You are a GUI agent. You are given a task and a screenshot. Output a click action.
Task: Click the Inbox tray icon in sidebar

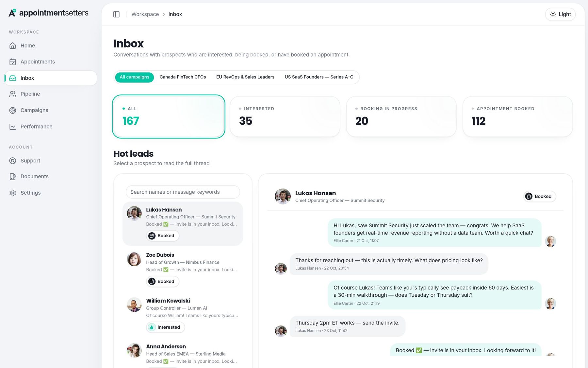13,78
